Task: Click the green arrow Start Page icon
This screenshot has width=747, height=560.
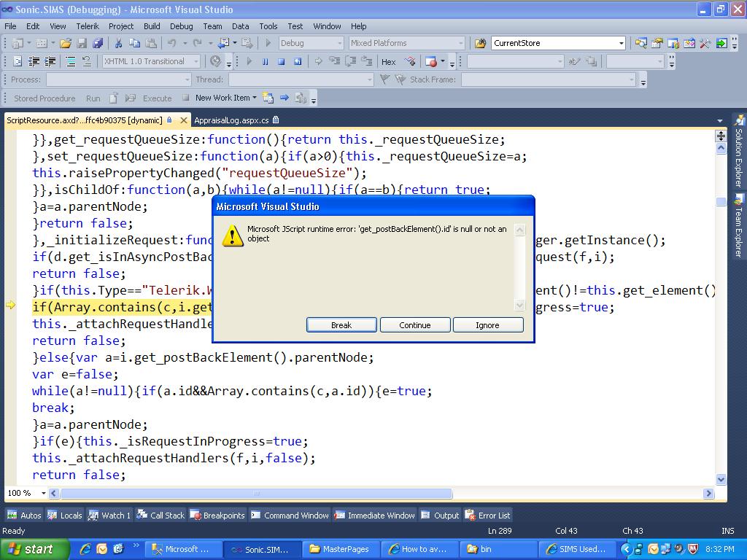Action: [721, 43]
